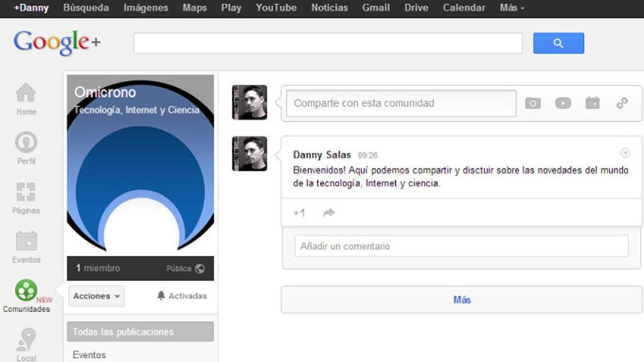The width and height of the screenshot is (644, 362).
Task: Switch to the YouTube menu item
Action: [x=275, y=8]
